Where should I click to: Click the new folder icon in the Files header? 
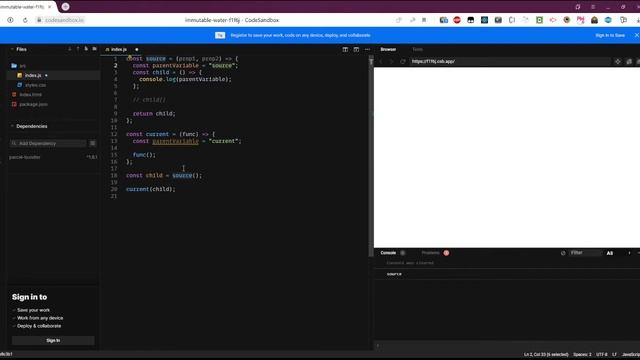click(94, 49)
